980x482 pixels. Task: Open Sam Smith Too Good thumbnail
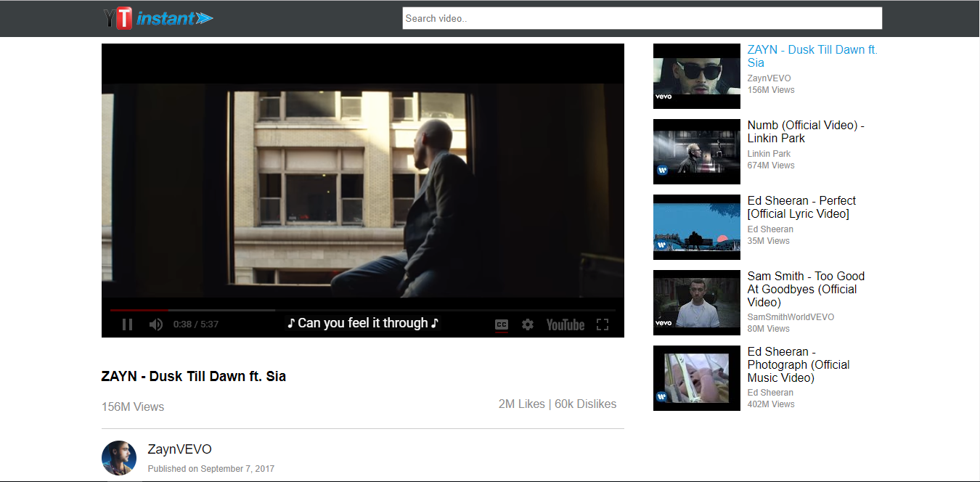pos(697,303)
